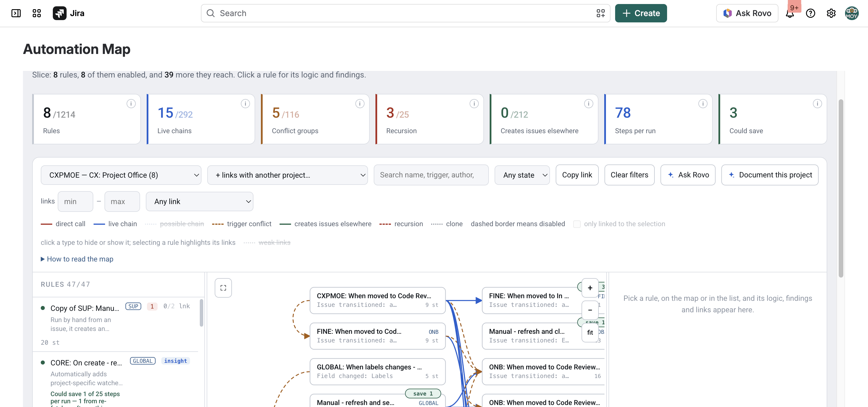
Task: Select the Conflict groups summary card
Action: pos(315,119)
